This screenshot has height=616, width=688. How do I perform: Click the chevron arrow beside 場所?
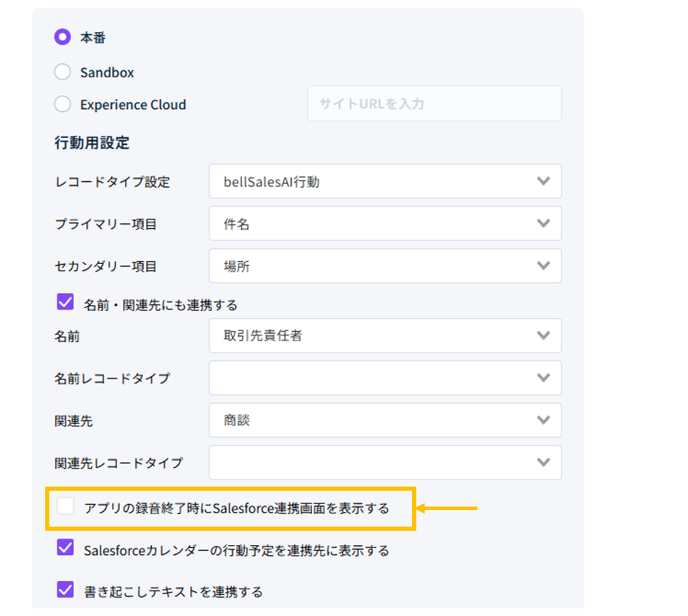point(543,266)
